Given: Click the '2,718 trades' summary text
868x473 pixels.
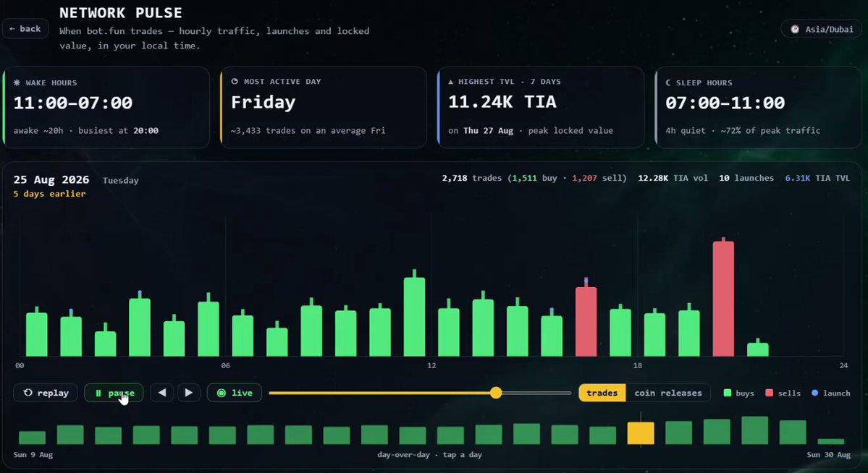Looking at the screenshot, I should 471,178.
